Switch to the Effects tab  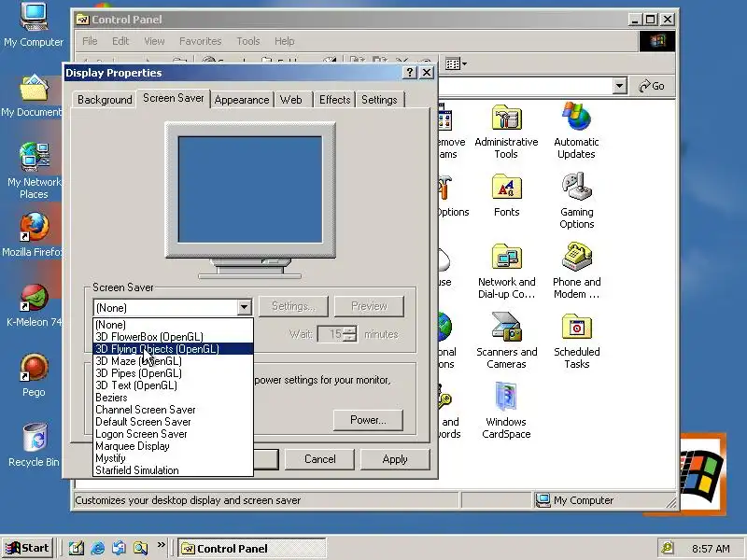pyautogui.click(x=334, y=100)
